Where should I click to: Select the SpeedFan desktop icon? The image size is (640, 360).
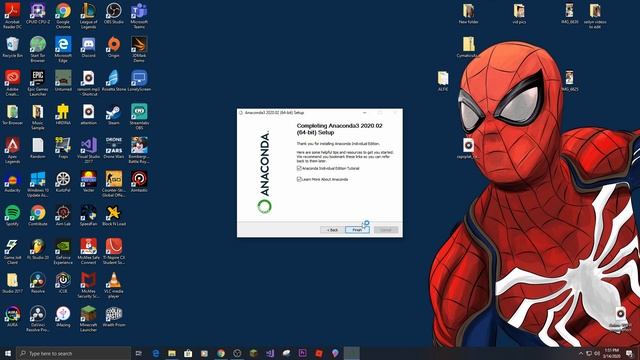click(x=88, y=215)
